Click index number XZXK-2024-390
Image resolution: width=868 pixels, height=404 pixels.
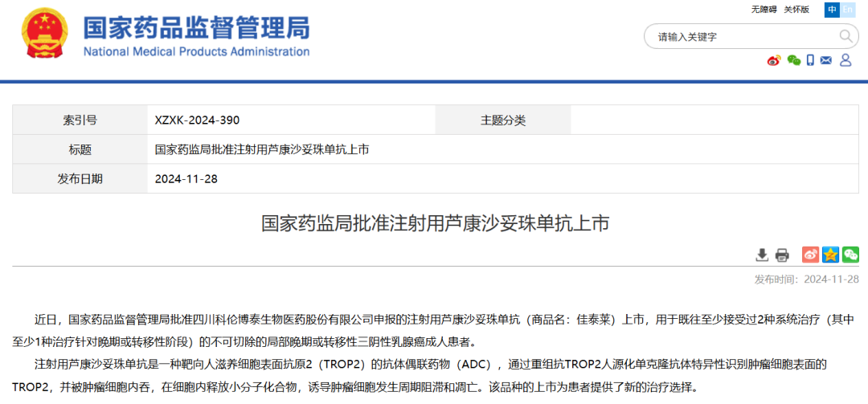[x=197, y=120]
